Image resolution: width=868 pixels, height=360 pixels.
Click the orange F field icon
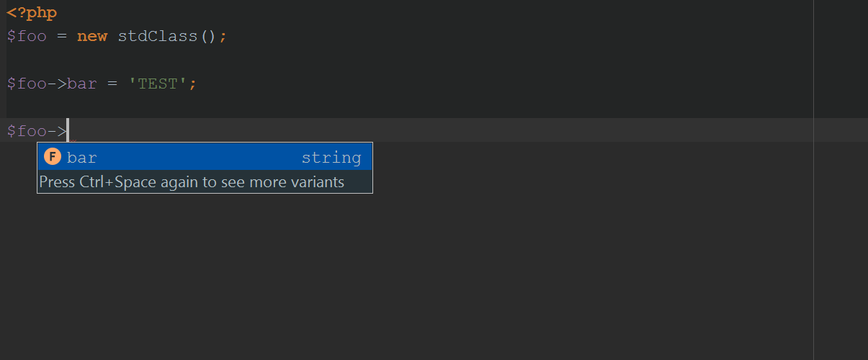(53, 157)
